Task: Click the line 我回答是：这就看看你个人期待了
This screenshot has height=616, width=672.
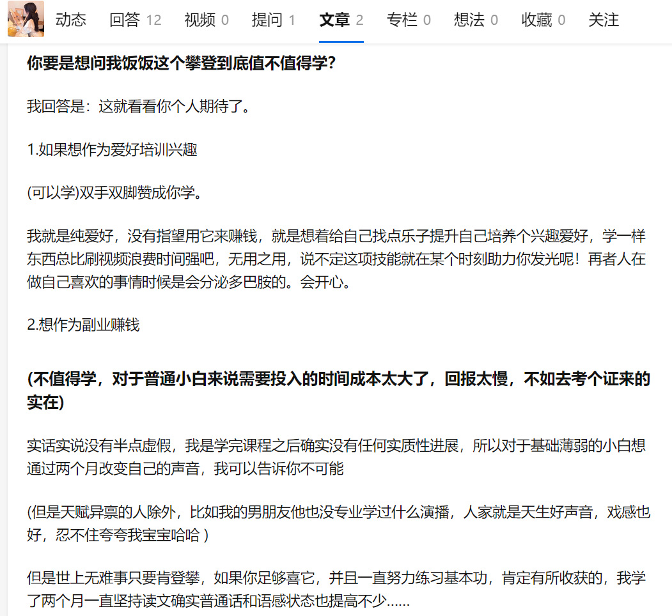Action: pos(138,106)
